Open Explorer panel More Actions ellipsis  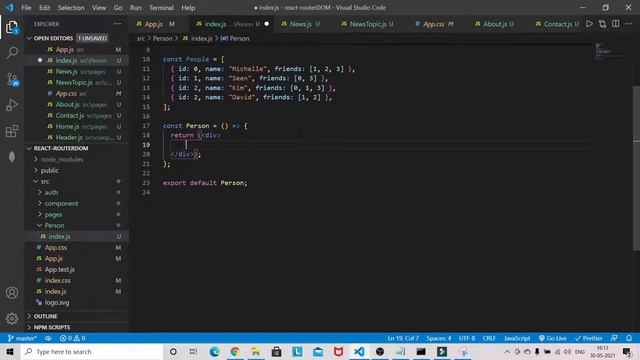(x=118, y=24)
